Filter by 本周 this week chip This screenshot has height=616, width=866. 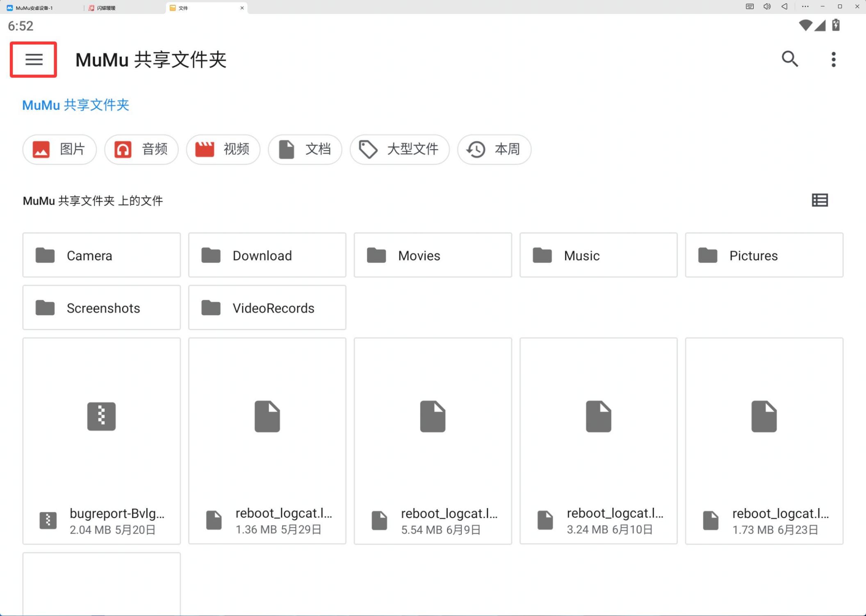pos(494,149)
